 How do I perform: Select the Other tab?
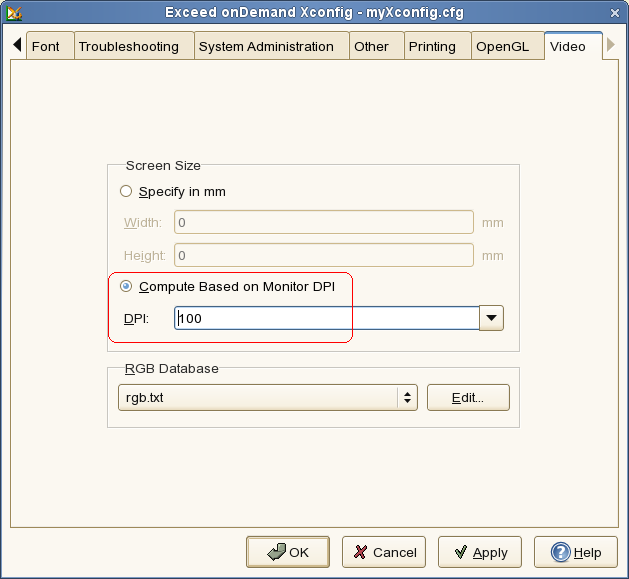371,46
